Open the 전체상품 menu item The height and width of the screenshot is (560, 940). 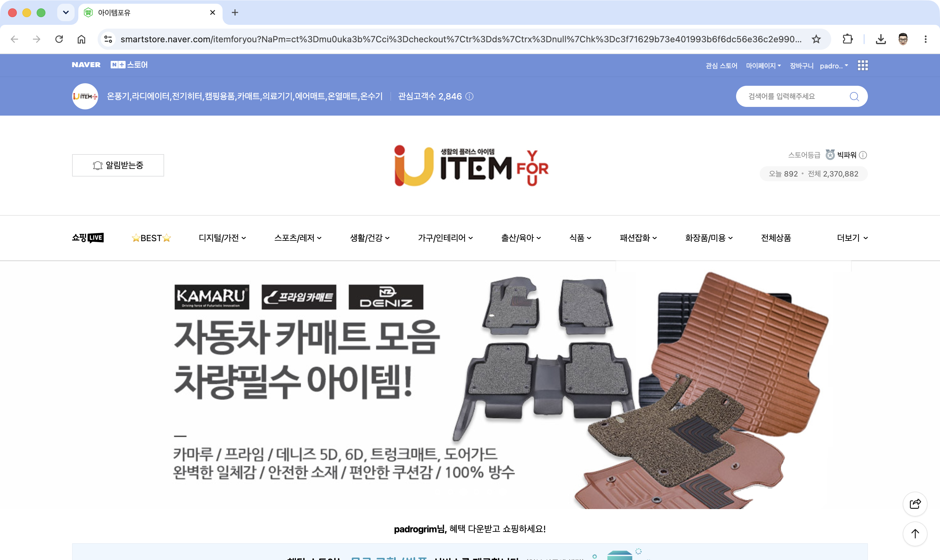tap(776, 238)
